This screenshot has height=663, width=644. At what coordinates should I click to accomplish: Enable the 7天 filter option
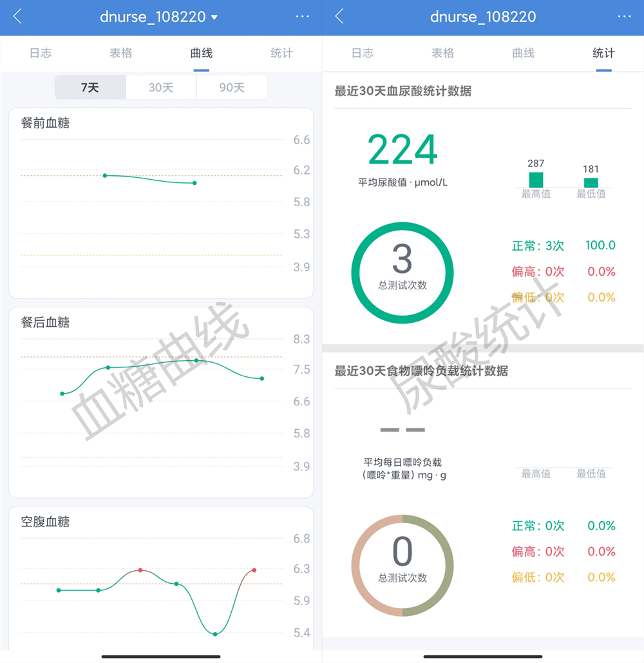90,88
